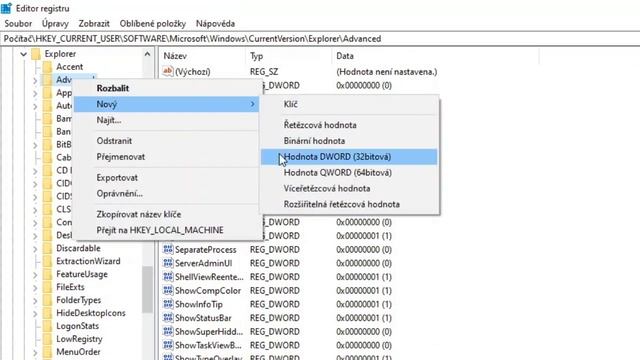Select the ExtractionWizard key
This screenshot has height=360, width=640.
pos(88,261)
